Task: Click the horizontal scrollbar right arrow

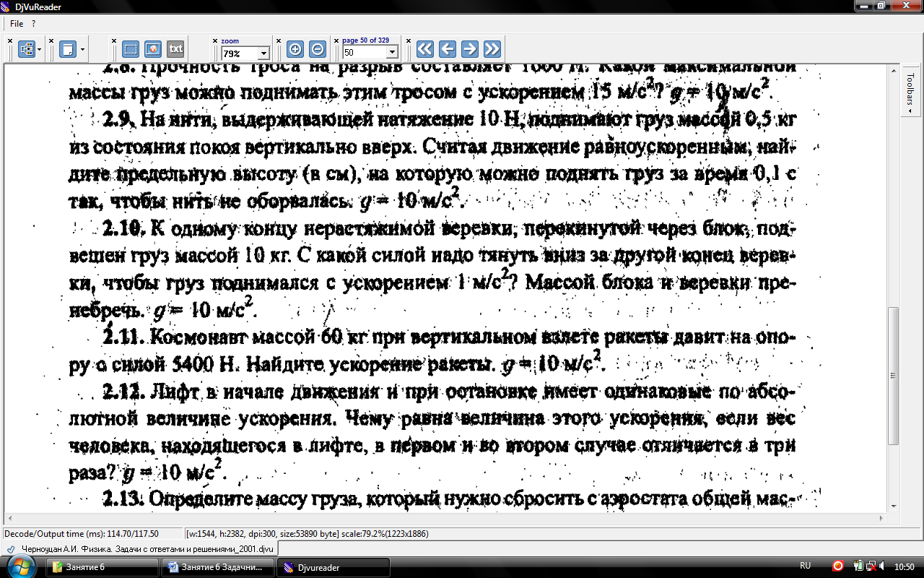Action: pos(882,518)
